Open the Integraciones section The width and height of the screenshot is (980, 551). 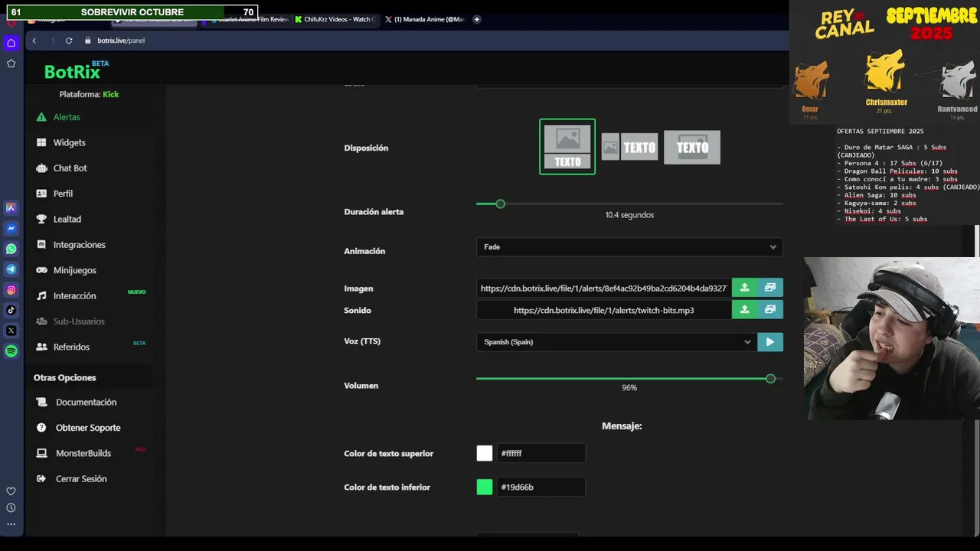pos(79,245)
